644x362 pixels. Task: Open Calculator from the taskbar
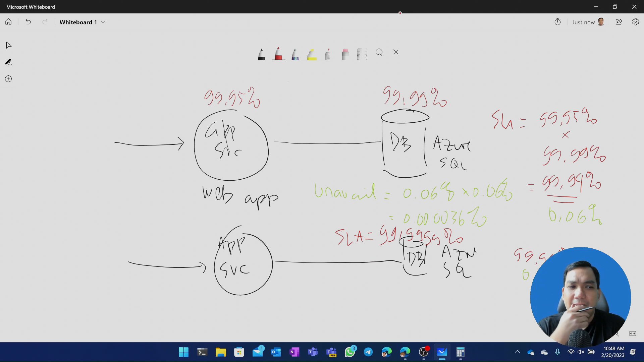point(460,352)
